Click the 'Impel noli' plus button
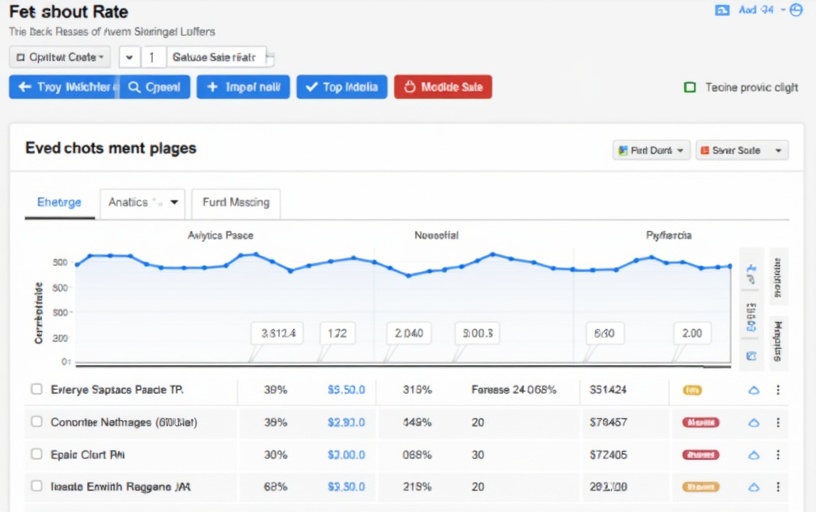 [243, 87]
